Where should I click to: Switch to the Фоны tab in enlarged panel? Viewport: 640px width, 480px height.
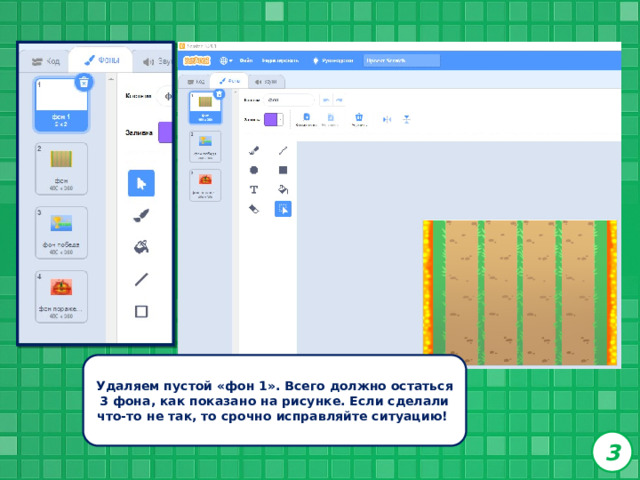(x=101, y=60)
